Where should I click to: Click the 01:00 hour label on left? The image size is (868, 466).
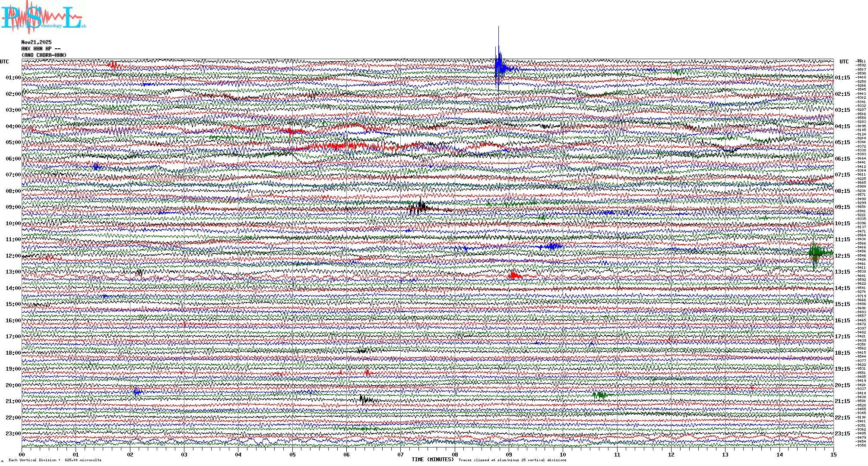[13, 78]
